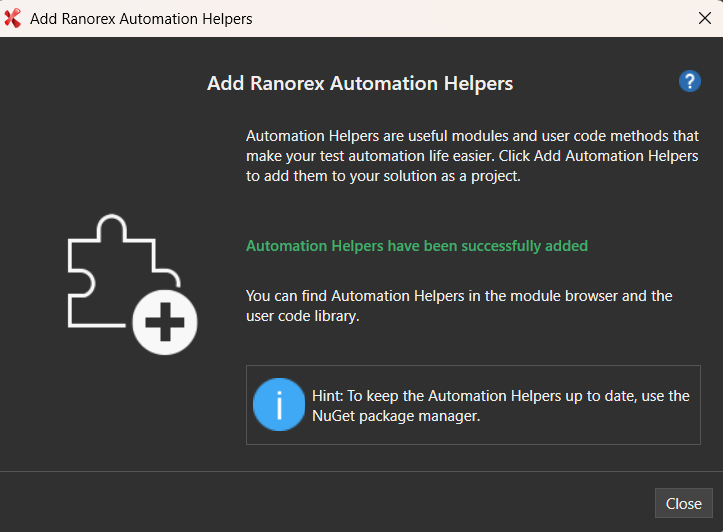Click the blue info hint icon
The width and height of the screenshot is (723, 532).
pos(279,404)
